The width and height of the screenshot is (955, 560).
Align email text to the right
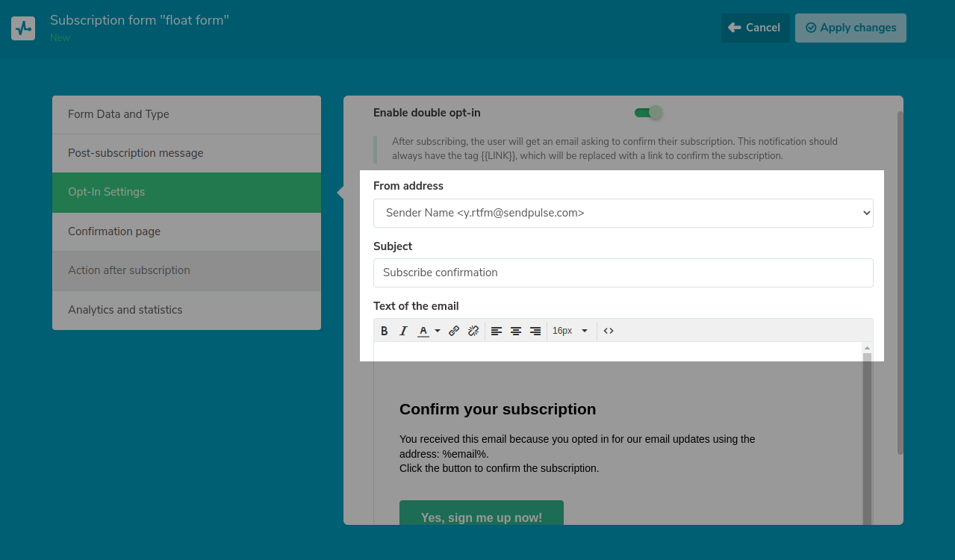[x=535, y=331]
